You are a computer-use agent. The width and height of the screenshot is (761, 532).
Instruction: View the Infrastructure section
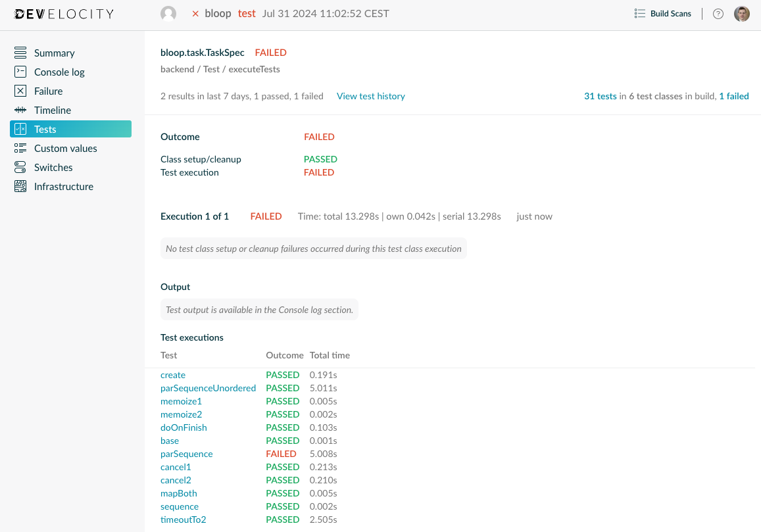click(63, 186)
